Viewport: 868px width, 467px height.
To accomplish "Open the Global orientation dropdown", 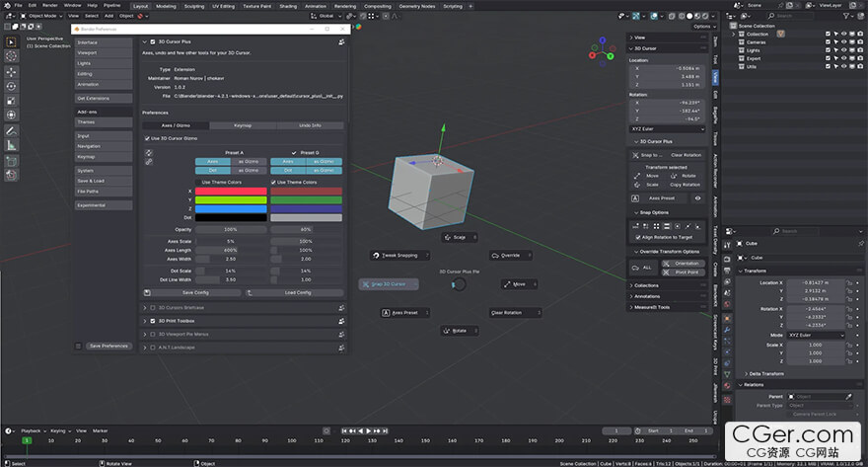I will (326, 16).
